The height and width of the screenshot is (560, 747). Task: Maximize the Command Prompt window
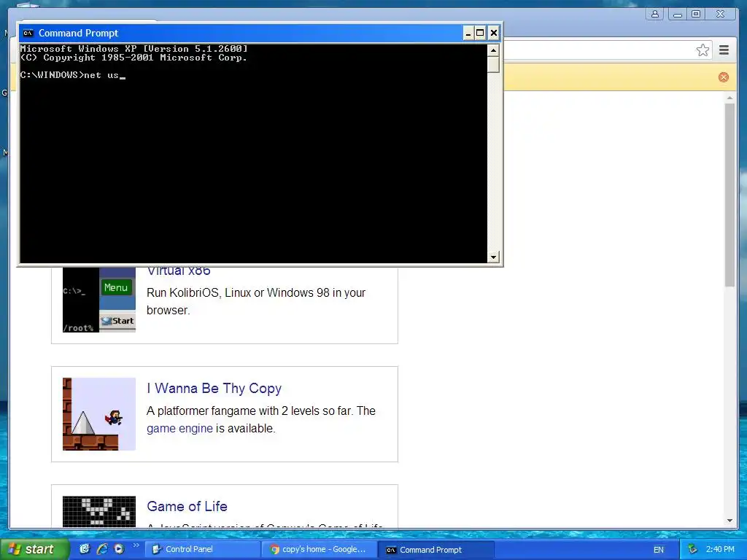coord(480,33)
